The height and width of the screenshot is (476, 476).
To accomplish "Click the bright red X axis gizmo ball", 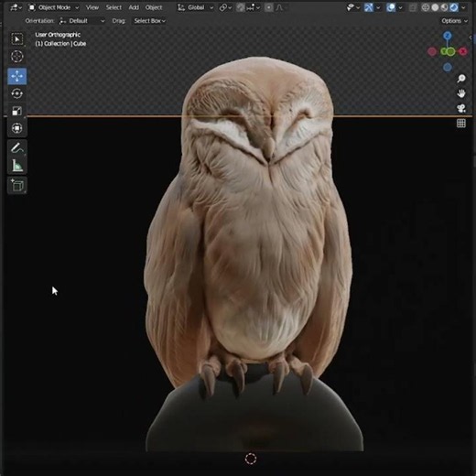I will click(463, 51).
